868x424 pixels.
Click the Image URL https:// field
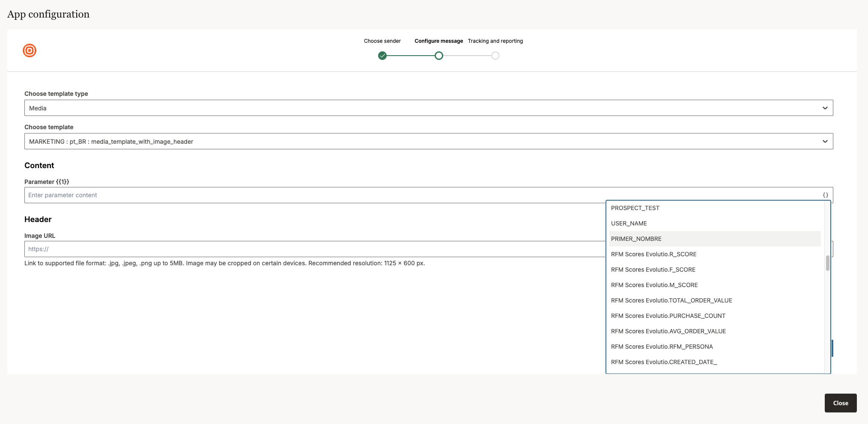click(x=300, y=249)
